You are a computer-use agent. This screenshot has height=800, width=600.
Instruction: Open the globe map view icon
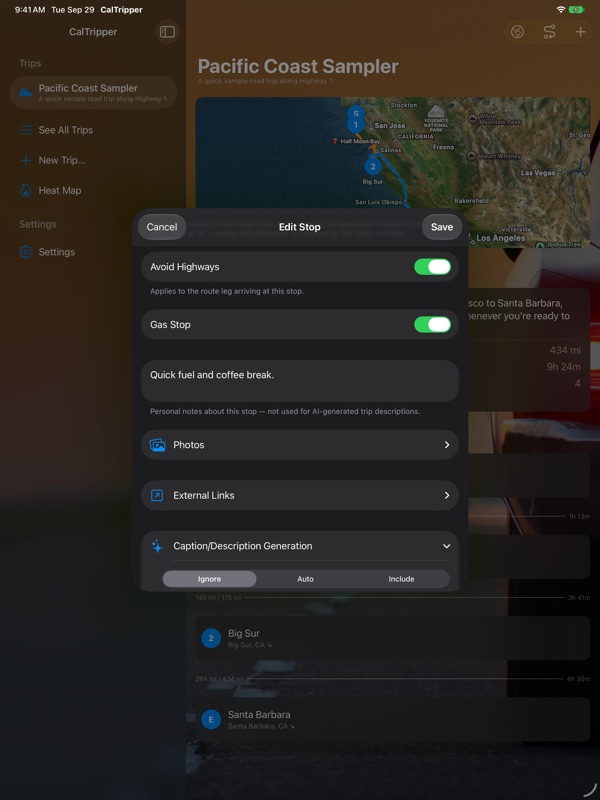click(517, 32)
